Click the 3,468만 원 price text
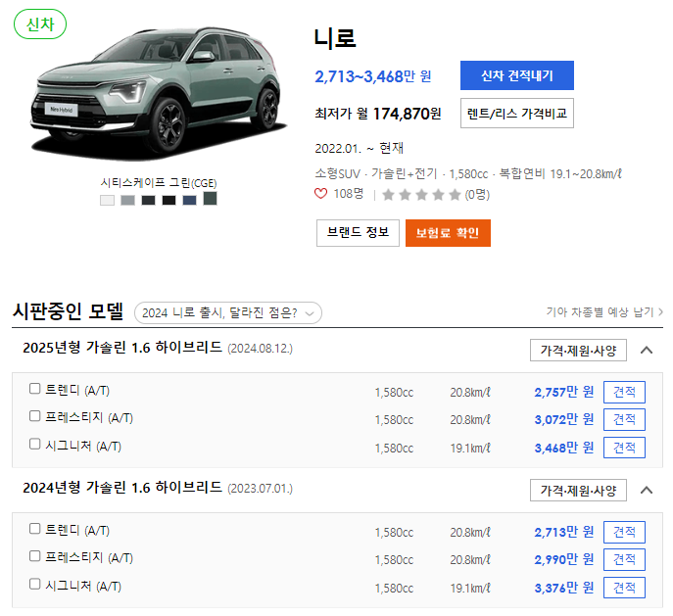Image resolution: width=673 pixels, height=616 pixels. (x=564, y=449)
